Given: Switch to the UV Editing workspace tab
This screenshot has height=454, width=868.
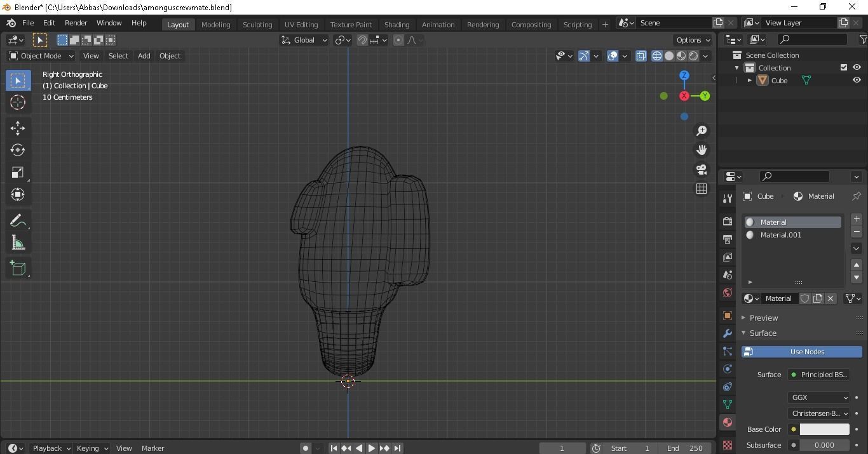Looking at the screenshot, I should pos(301,24).
